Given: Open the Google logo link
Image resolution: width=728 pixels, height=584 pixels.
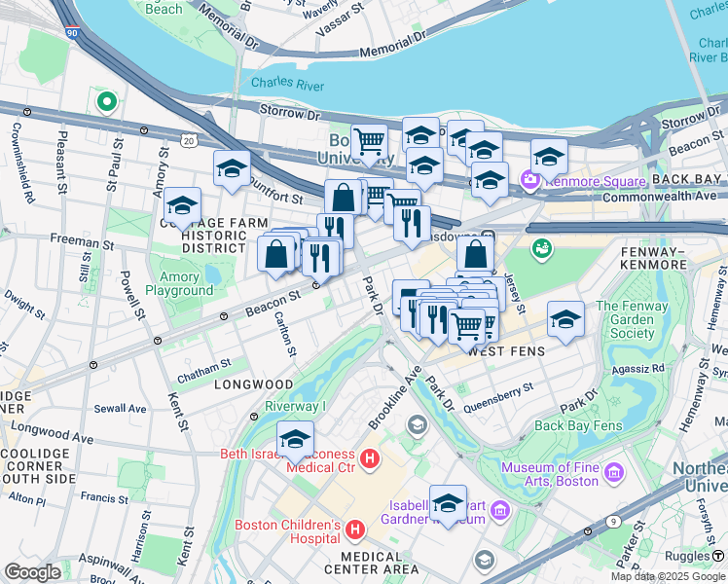Looking at the screenshot, I should 33,572.
